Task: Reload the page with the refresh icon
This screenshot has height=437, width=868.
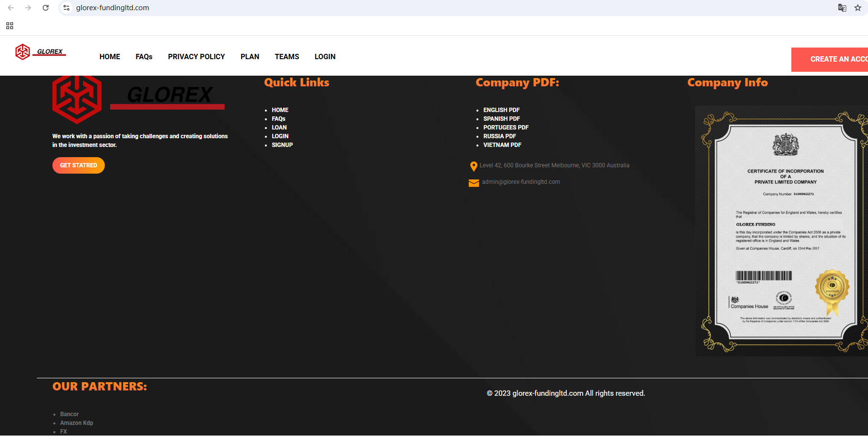Action: [x=46, y=8]
